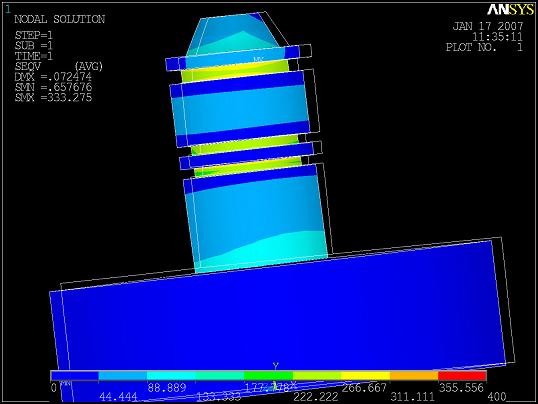Click the red legend color segment
The image size is (538, 404).
click(462, 376)
